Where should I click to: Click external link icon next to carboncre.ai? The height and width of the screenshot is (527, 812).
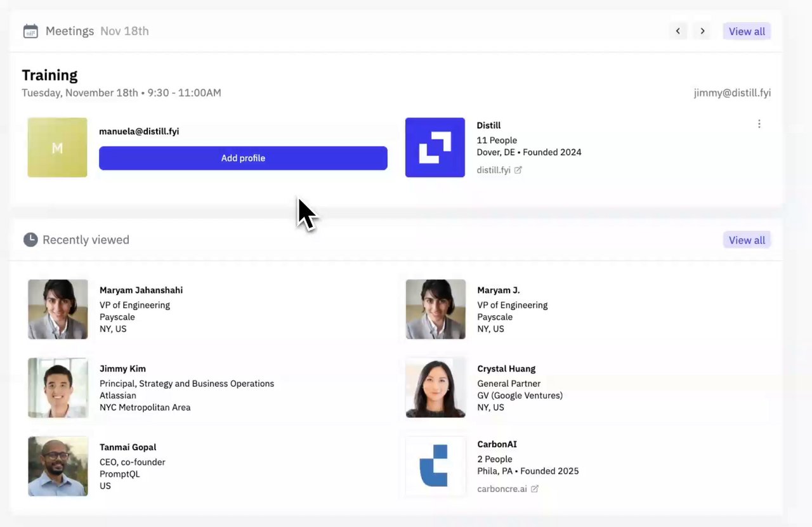point(535,489)
